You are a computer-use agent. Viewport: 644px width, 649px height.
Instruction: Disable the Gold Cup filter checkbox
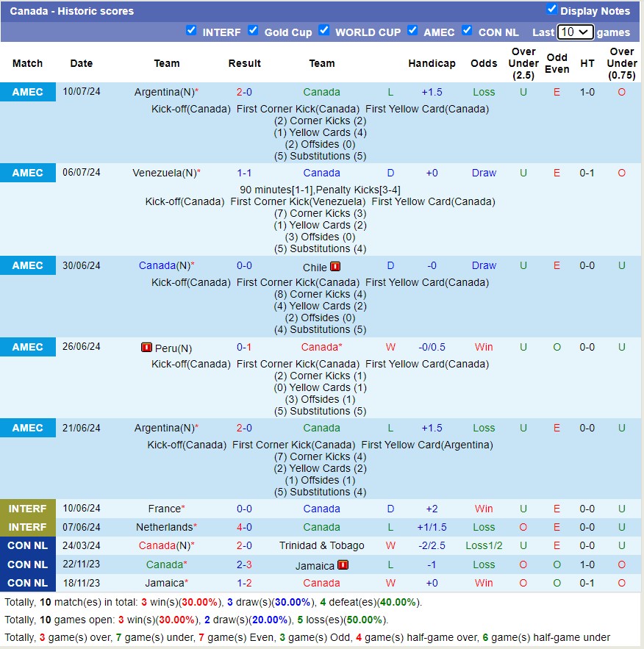click(x=253, y=31)
